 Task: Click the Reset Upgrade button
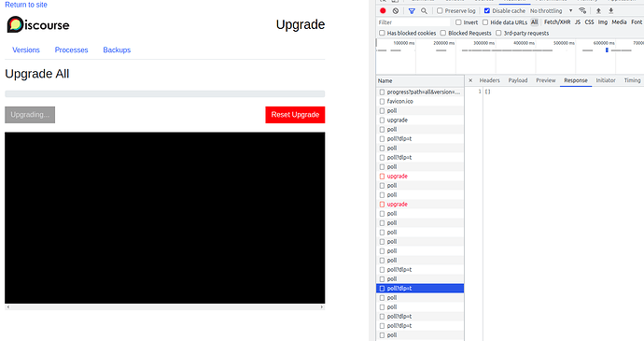[295, 115]
